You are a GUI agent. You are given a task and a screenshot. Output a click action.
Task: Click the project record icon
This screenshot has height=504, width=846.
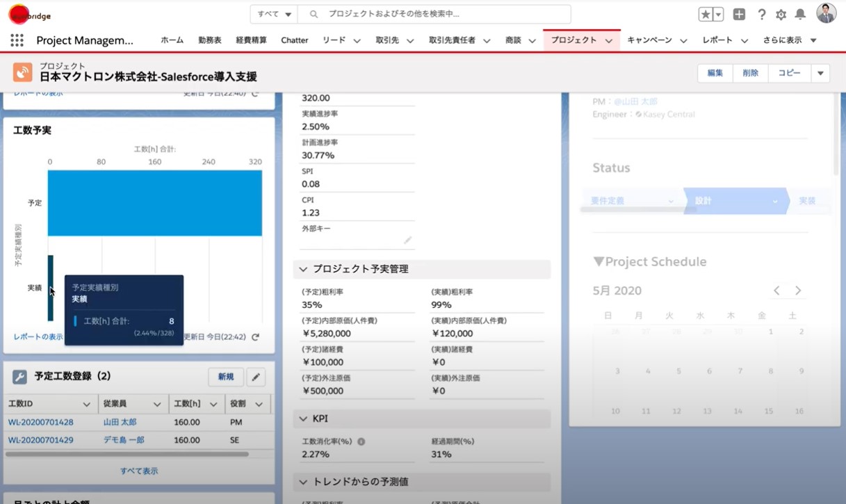tap(22, 72)
